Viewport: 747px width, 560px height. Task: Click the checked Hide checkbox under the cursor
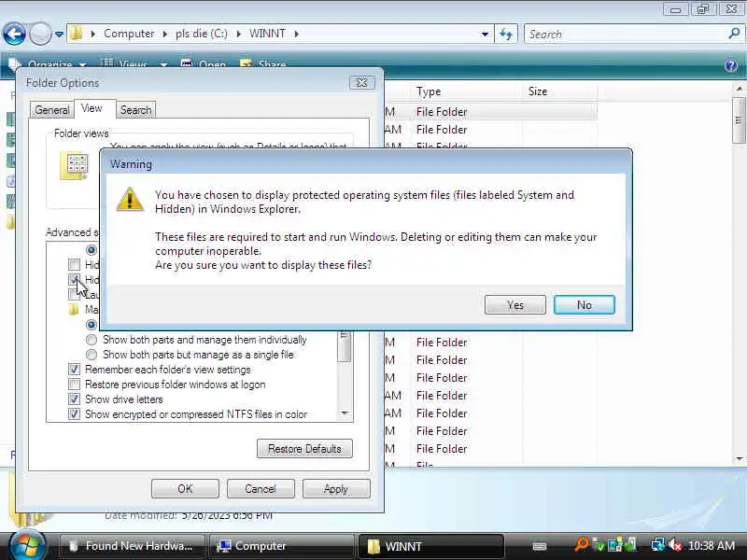pyautogui.click(x=74, y=279)
